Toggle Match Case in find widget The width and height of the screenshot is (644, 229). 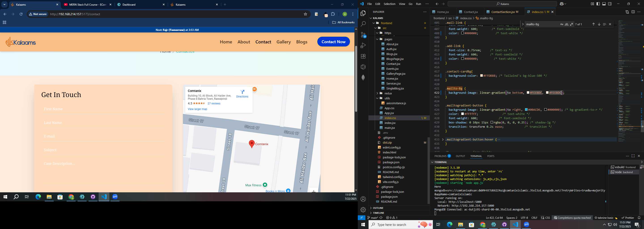pos(561,24)
